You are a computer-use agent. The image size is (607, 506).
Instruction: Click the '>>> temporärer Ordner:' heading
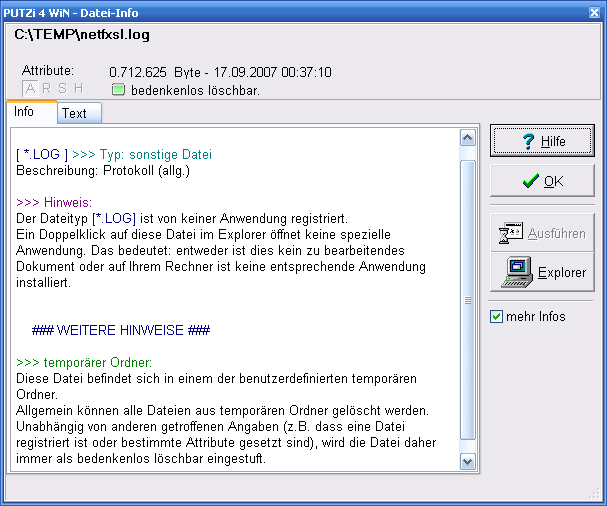[84, 362]
